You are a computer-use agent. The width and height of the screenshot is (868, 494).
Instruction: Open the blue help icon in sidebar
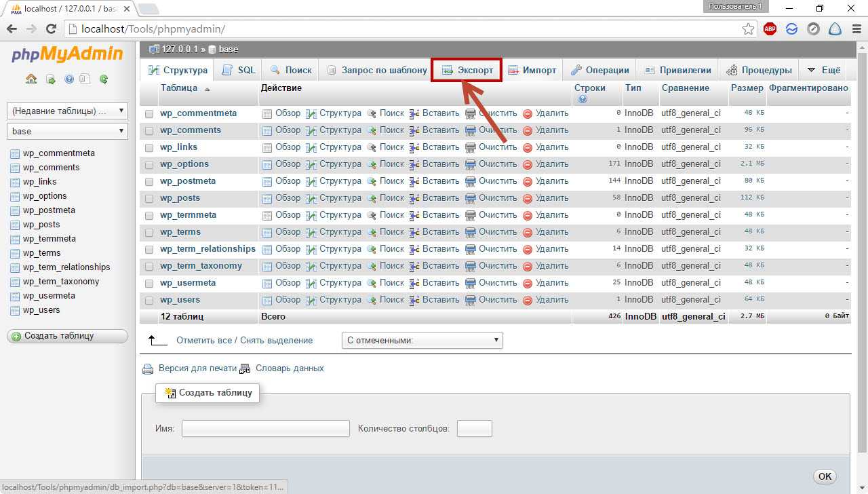tap(69, 79)
